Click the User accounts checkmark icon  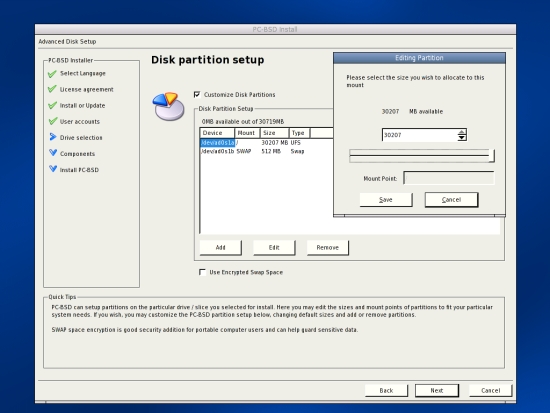click(52, 121)
